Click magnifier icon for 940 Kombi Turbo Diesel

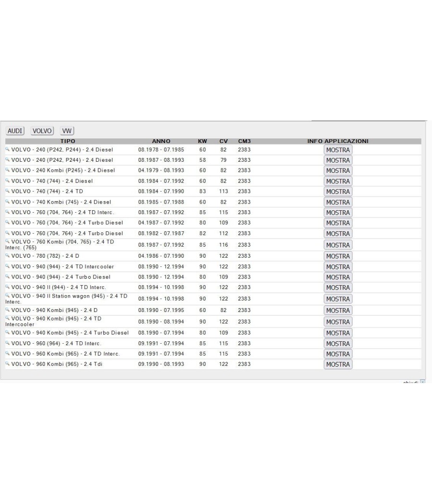point(7,332)
